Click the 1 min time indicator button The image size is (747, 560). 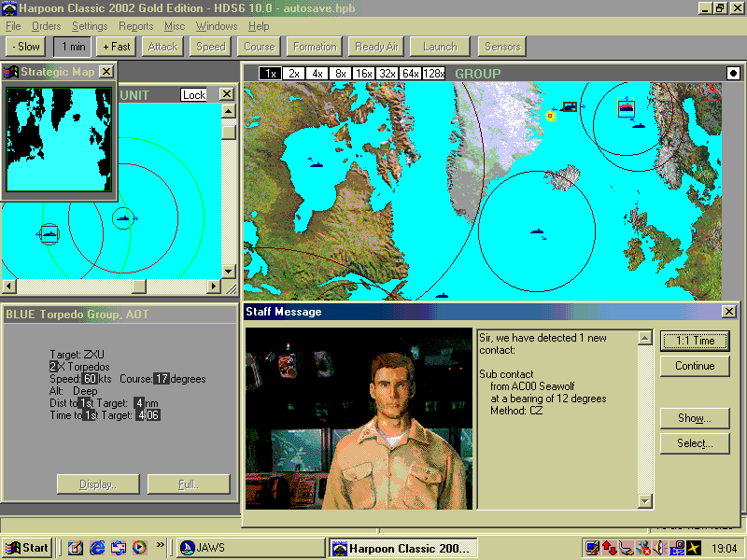74,47
